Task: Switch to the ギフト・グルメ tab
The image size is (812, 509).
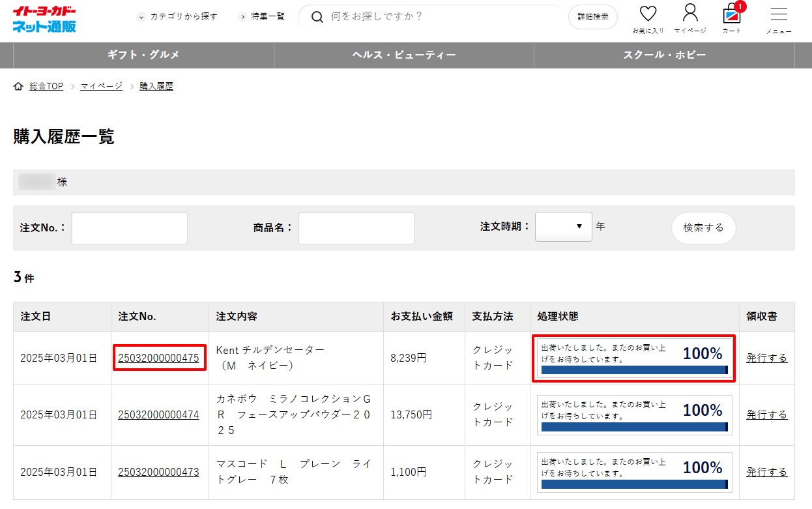Action: (x=143, y=55)
